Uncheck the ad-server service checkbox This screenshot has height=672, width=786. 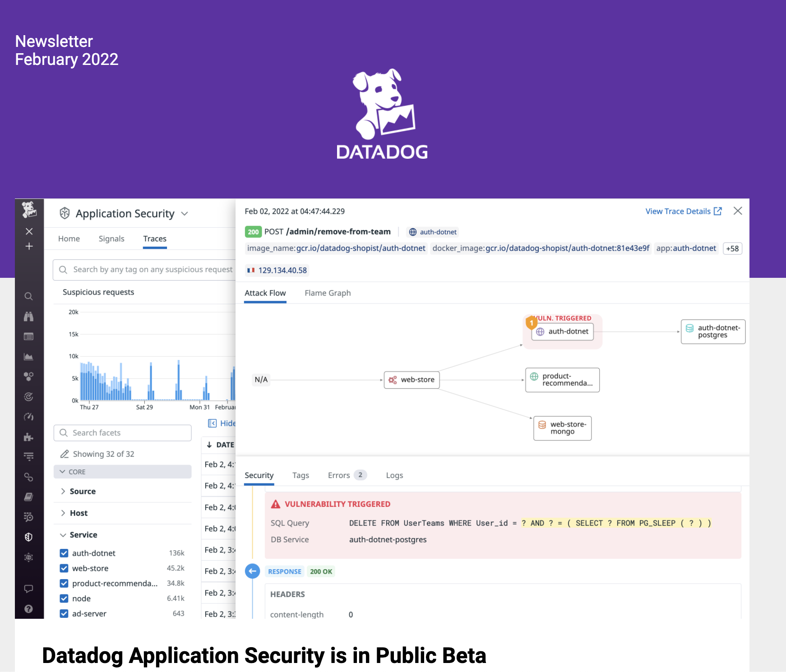pyautogui.click(x=64, y=613)
